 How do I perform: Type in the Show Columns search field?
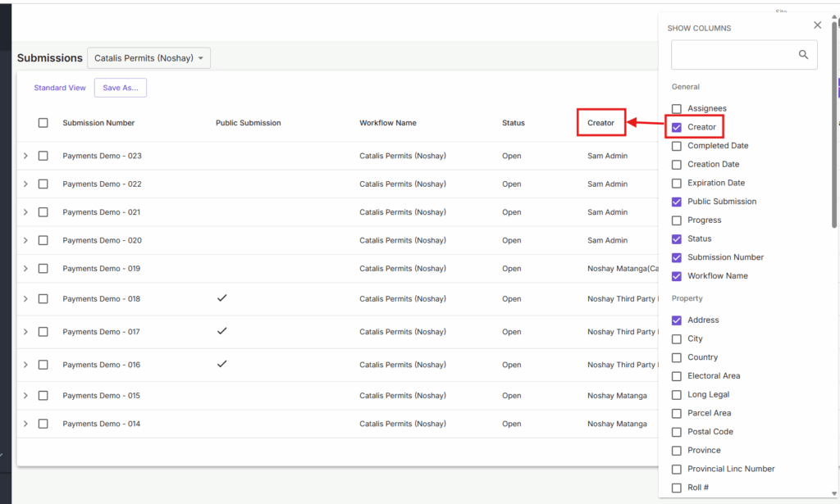pyautogui.click(x=734, y=55)
